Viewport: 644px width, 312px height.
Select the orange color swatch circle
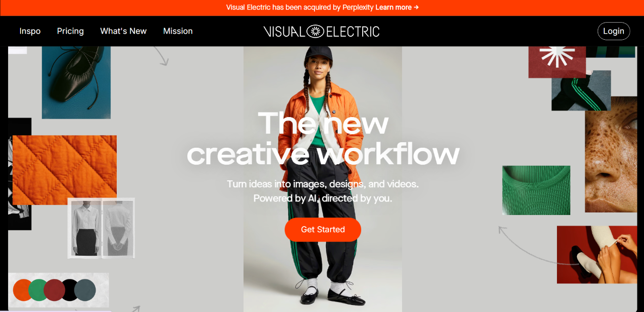pos(22,290)
